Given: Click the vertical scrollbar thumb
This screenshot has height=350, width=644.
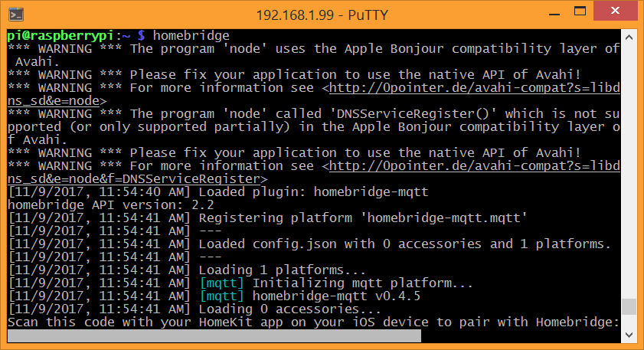Looking at the screenshot, I should (629, 306).
